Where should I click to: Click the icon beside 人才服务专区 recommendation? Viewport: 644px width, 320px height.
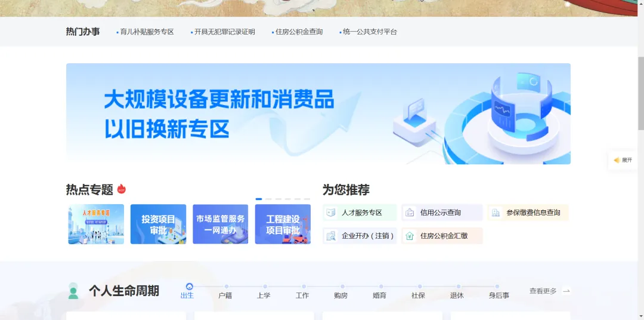click(330, 213)
